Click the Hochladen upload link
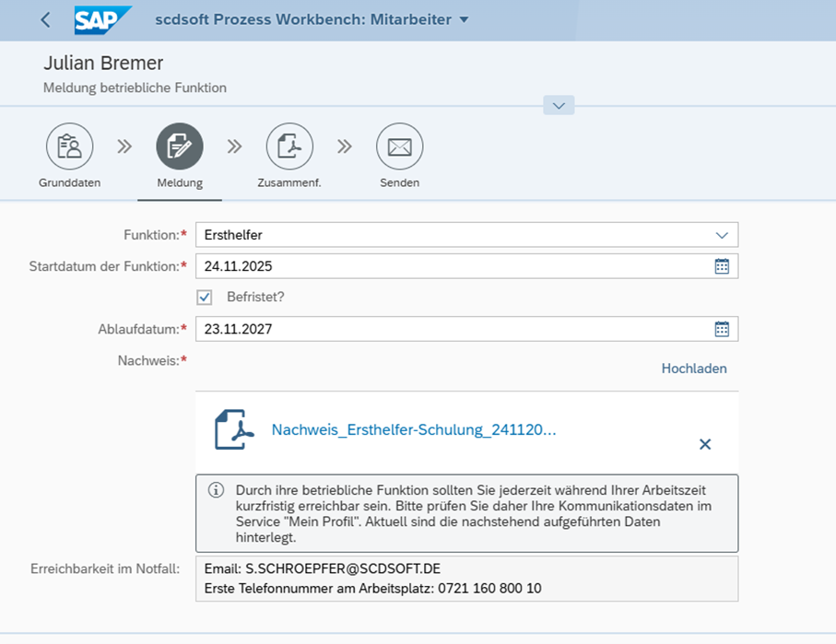This screenshot has width=836, height=644. tap(693, 369)
